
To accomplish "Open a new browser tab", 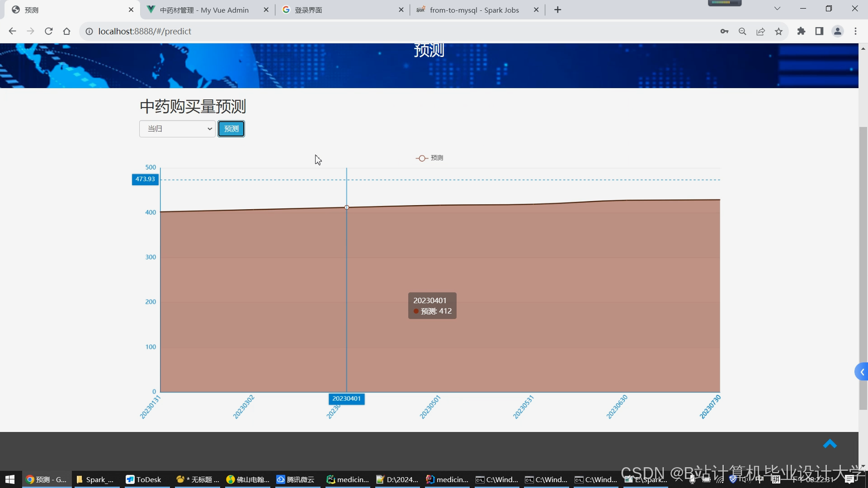I will (x=557, y=10).
